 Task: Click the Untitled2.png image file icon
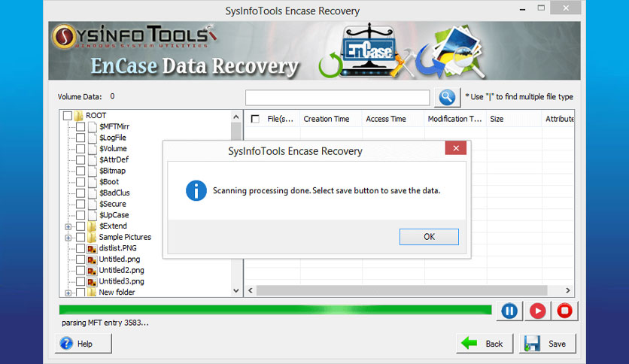coord(93,271)
